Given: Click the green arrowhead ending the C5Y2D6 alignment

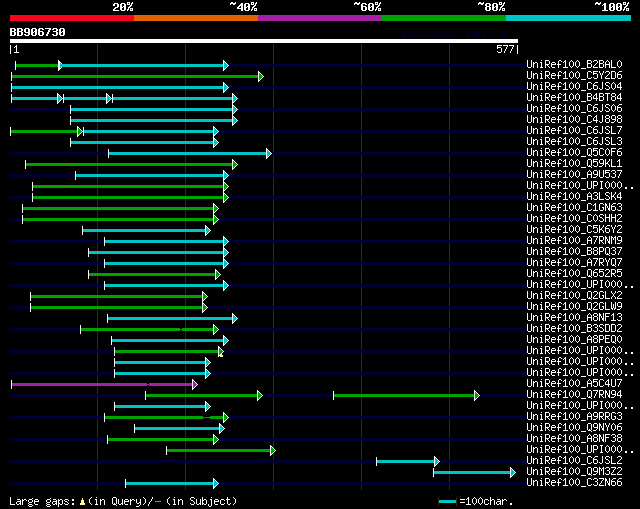Looking at the screenshot, I should (261, 76).
